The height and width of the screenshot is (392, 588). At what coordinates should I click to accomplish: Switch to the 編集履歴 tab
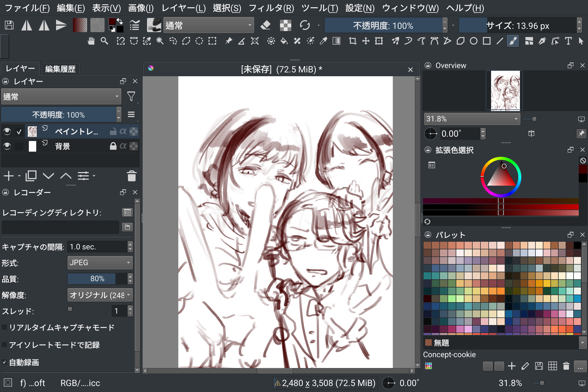(x=60, y=69)
